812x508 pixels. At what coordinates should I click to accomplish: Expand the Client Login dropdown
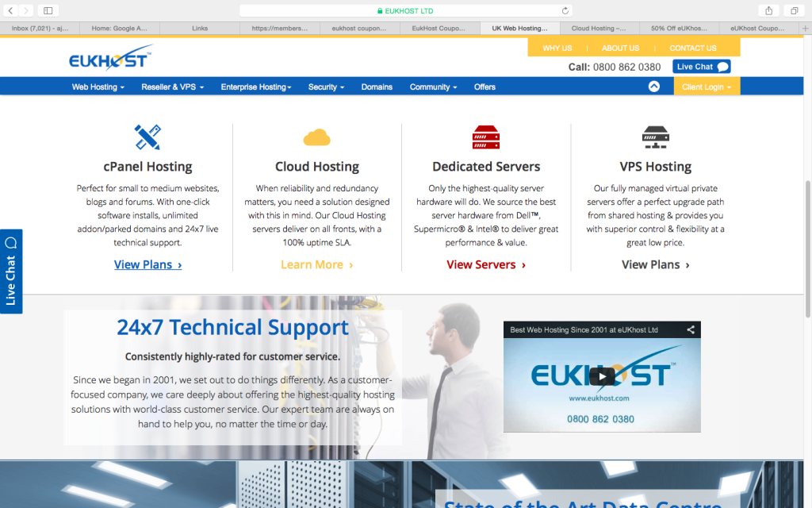point(707,87)
